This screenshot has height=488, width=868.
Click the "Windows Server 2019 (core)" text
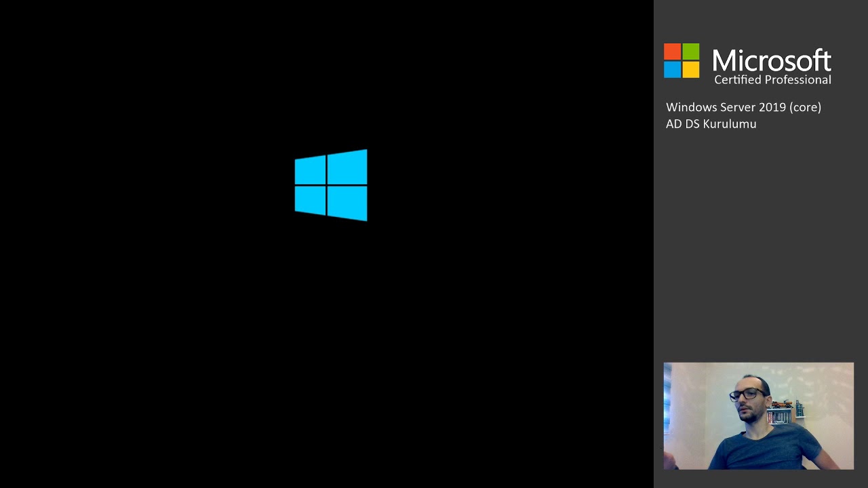(x=743, y=107)
